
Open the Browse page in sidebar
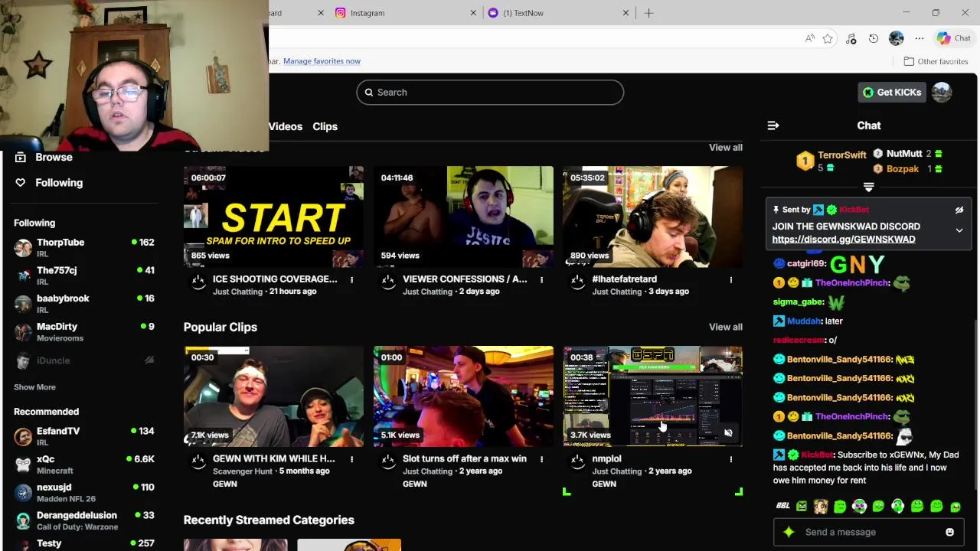click(54, 157)
